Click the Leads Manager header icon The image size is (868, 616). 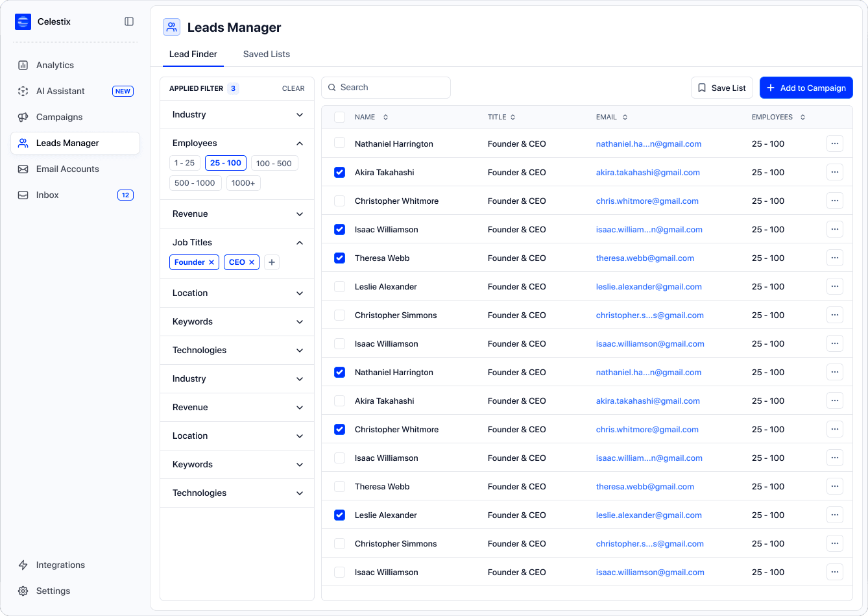tap(171, 27)
